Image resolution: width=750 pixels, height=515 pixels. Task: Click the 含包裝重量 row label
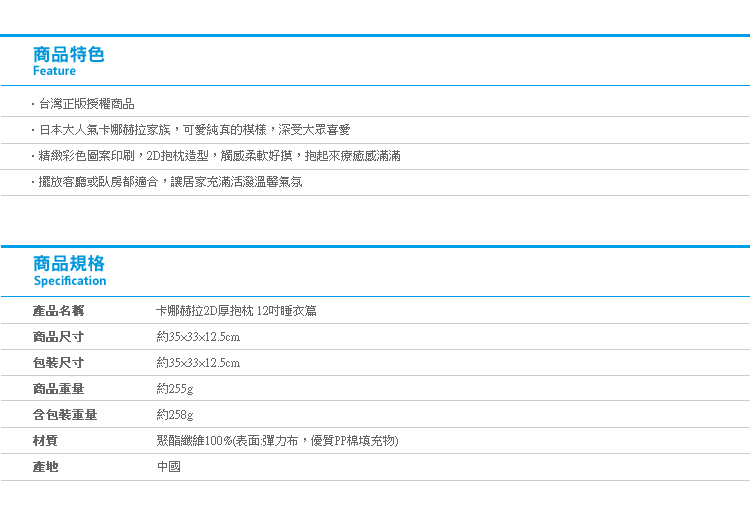65,415
